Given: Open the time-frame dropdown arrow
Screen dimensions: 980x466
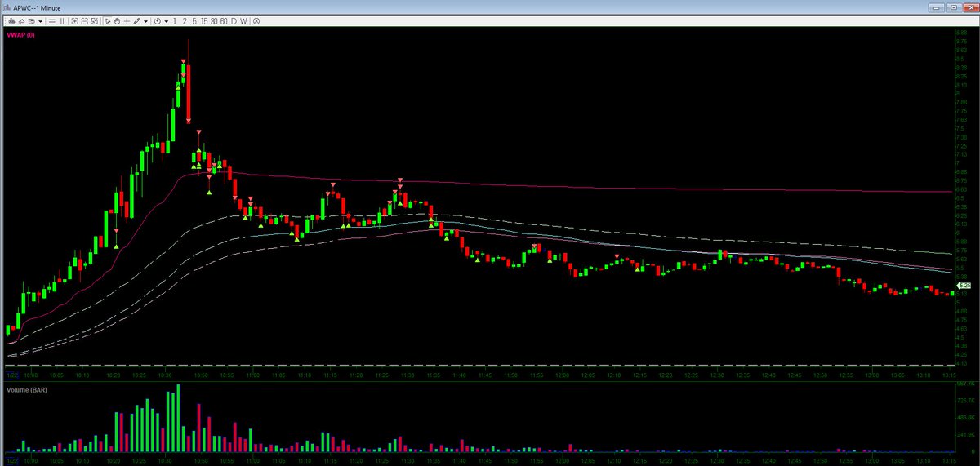Looking at the screenshot, I should click(x=167, y=21).
